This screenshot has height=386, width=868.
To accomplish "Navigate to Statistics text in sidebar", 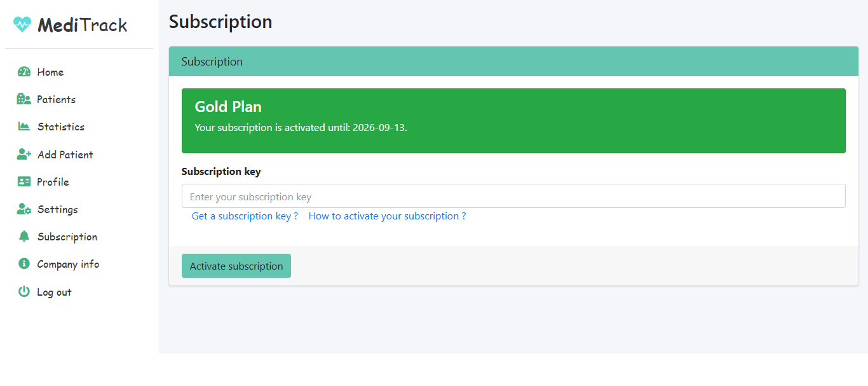I will point(60,127).
